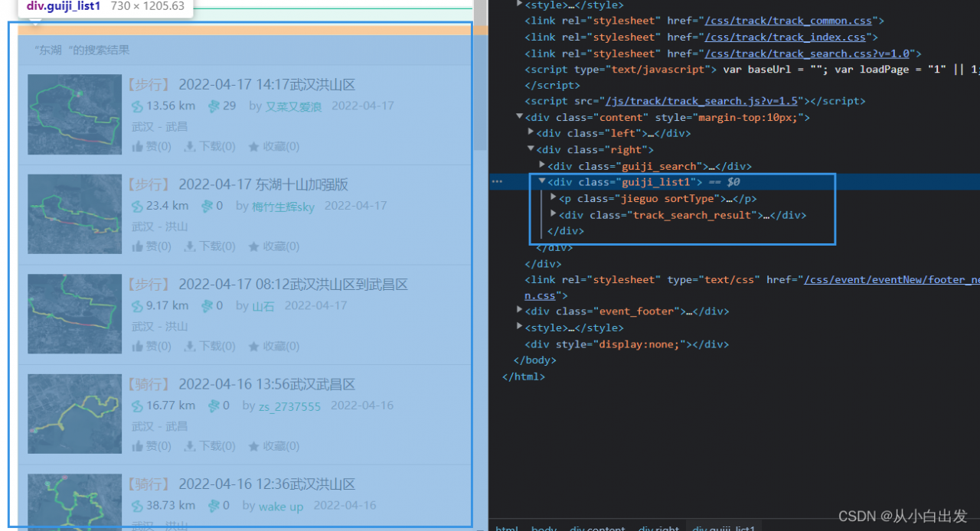Click the favorite star under 2022-04-17 14:17武汉洪山区
This screenshot has height=531, width=980.
[x=254, y=147]
